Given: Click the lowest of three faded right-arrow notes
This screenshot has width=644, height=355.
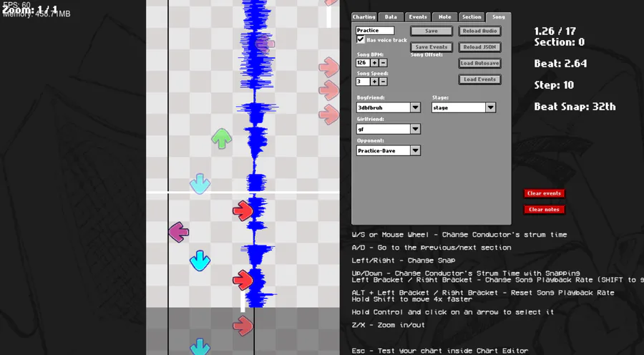Looking at the screenshot, I should pos(329,115).
